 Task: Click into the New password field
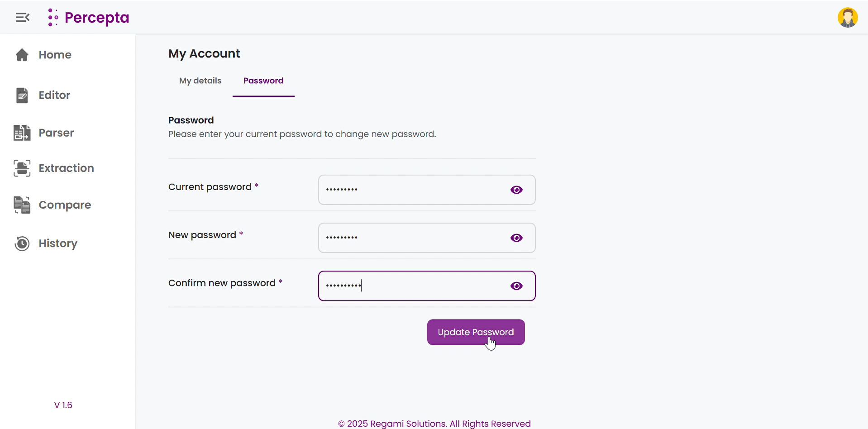(x=412, y=238)
